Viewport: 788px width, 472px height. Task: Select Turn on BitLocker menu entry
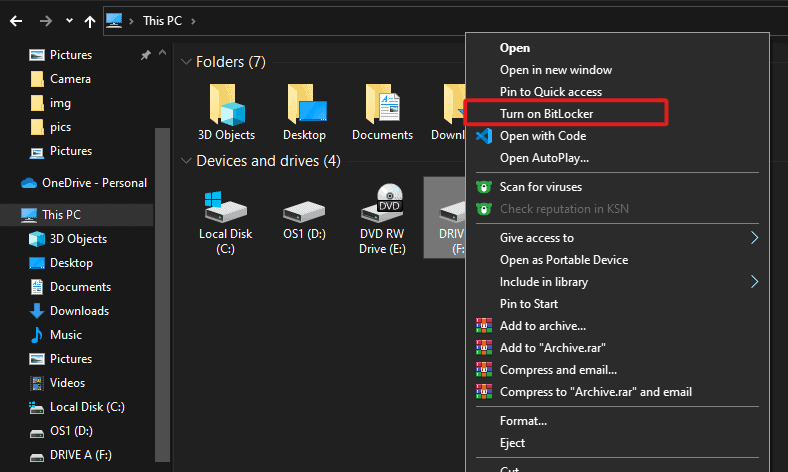(x=546, y=114)
